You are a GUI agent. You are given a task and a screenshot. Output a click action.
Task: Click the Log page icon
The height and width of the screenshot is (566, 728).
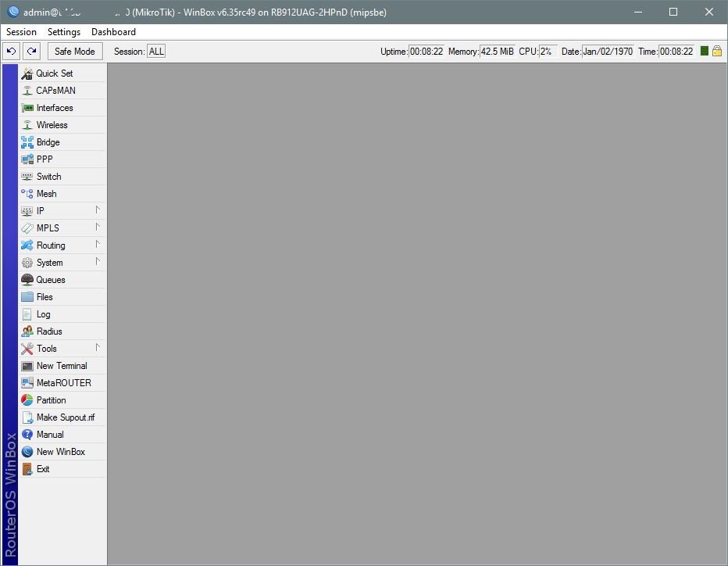(27, 314)
